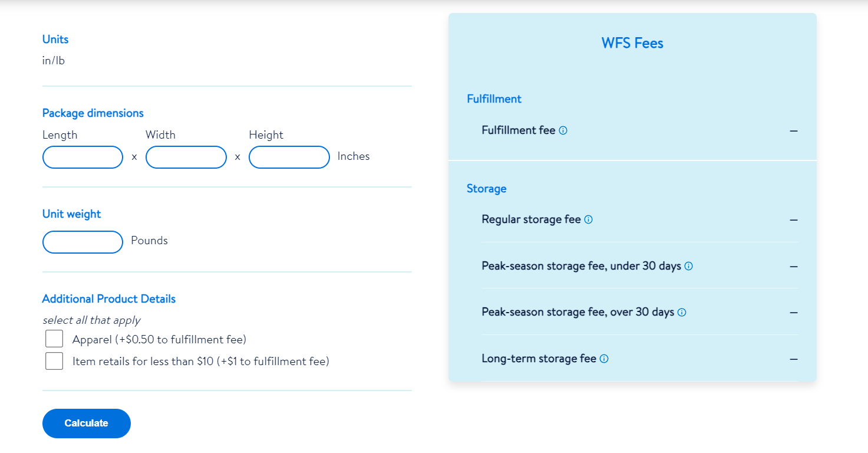Image resolution: width=868 pixels, height=453 pixels.
Task: Show info for Peak-season storage over 30 days
Action: [681, 312]
